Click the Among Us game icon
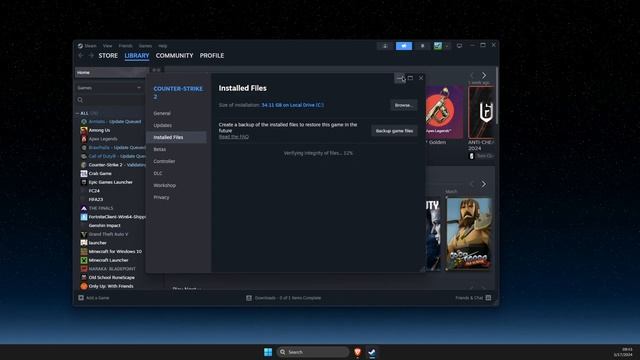The height and width of the screenshot is (360, 640). [x=84, y=130]
